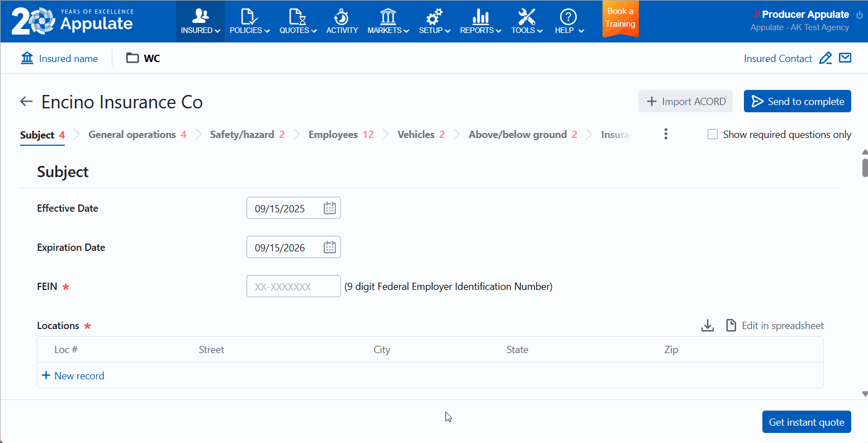This screenshot has width=868, height=443.
Task: Click the Expiration Date field
Action: [x=293, y=247]
